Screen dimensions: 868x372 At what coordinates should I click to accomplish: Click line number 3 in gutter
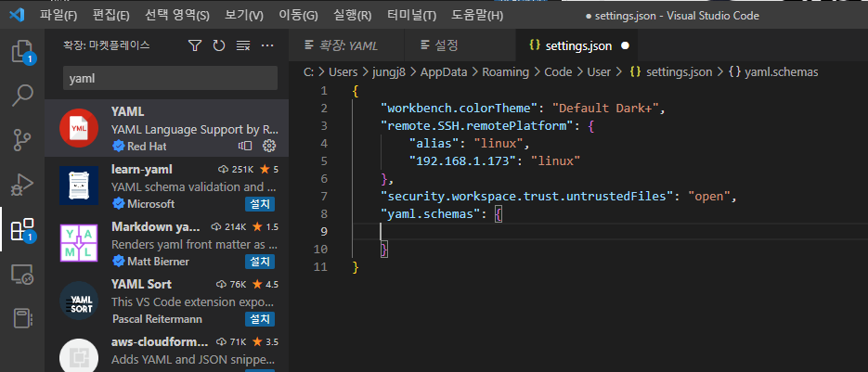pos(324,125)
